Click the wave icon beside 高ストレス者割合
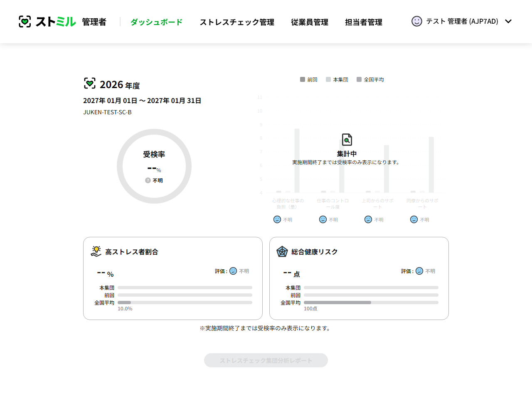This screenshot has width=532, height=401. click(96, 251)
